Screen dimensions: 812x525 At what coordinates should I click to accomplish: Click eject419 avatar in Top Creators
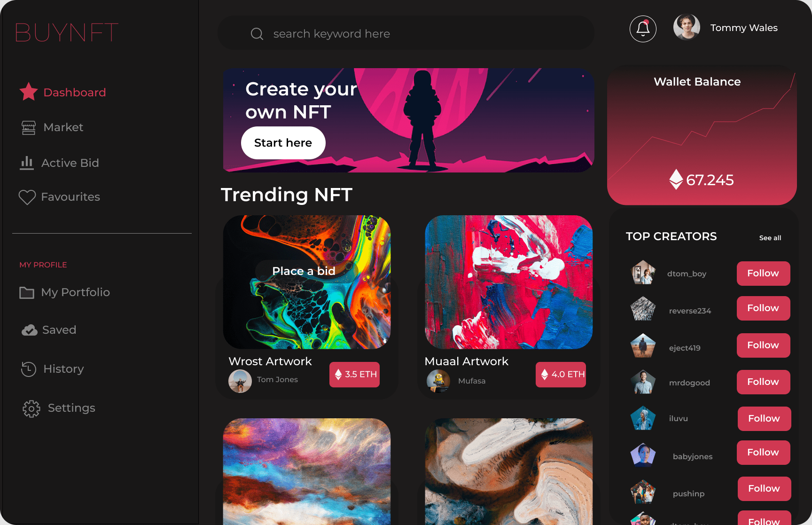(643, 345)
